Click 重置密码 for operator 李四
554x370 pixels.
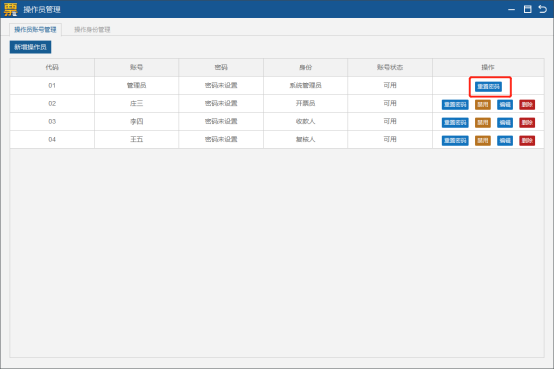tap(455, 123)
